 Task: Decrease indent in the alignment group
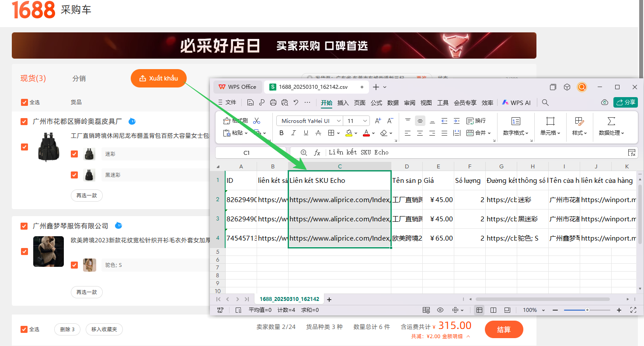point(444,121)
